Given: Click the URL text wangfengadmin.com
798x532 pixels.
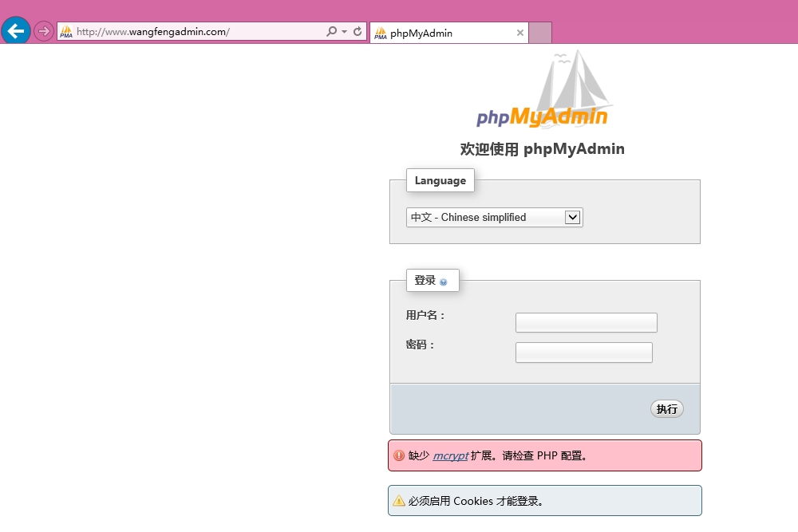Looking at the screenshot, I should [177, 32].
